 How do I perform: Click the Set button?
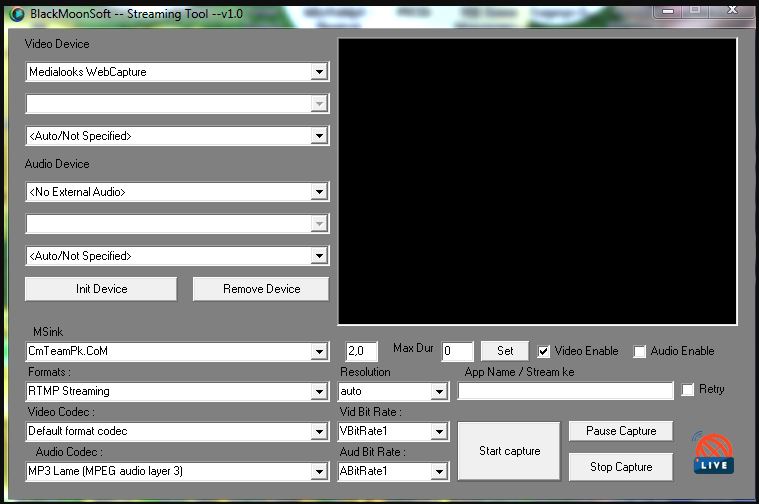point(505,351)
